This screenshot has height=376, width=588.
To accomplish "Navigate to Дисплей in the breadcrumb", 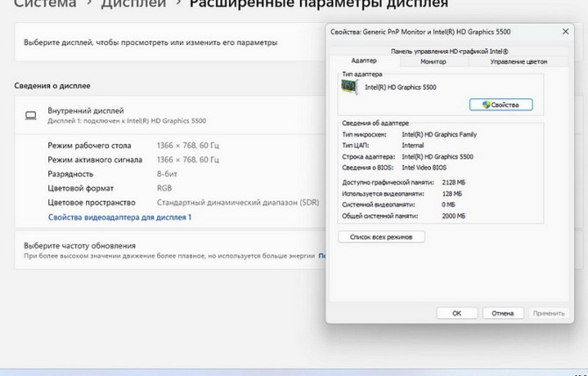I will (x=133, y=4).
